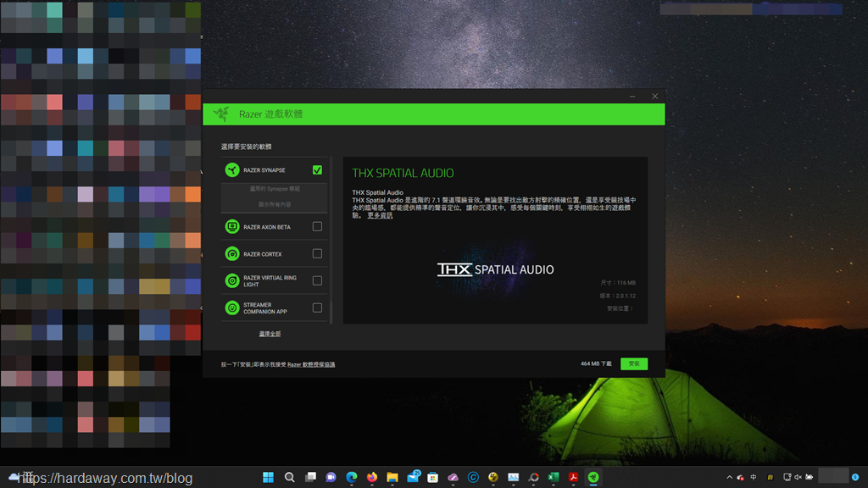This screenshot has width=868, height=488.
Task: Click the 中 input method indicator
Action: coord(754,477)
